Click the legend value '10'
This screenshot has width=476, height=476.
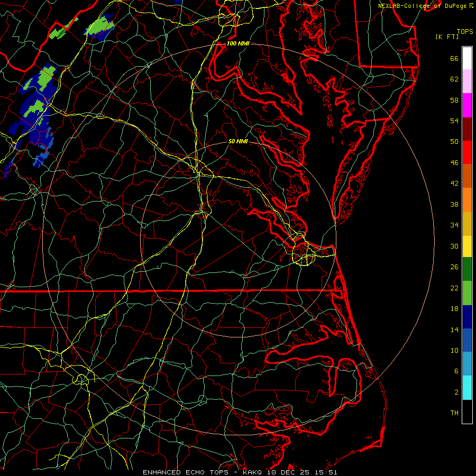pyautogui.click(x=454, y=351)
